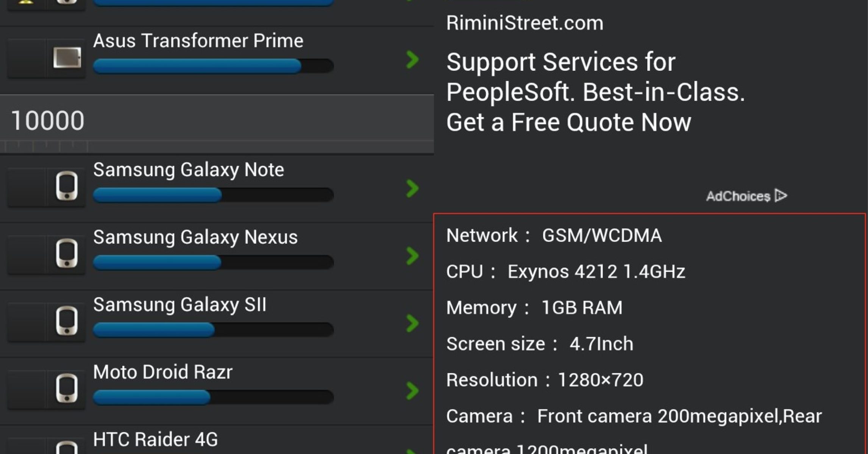This screenshot has width=868, height=454.
Task: Open Asus Transformer Prime details via green chevron
Action: tap(412, 59)
